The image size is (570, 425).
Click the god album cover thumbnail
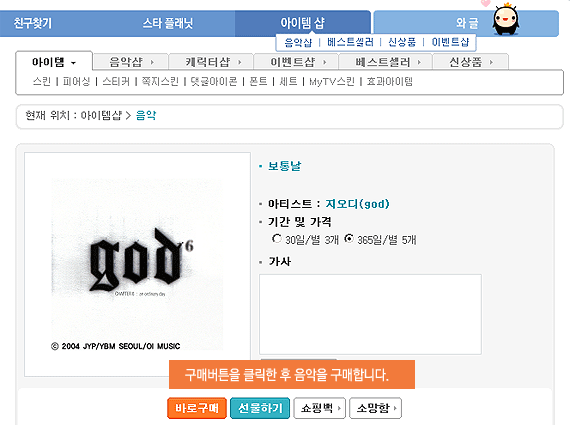137,264
